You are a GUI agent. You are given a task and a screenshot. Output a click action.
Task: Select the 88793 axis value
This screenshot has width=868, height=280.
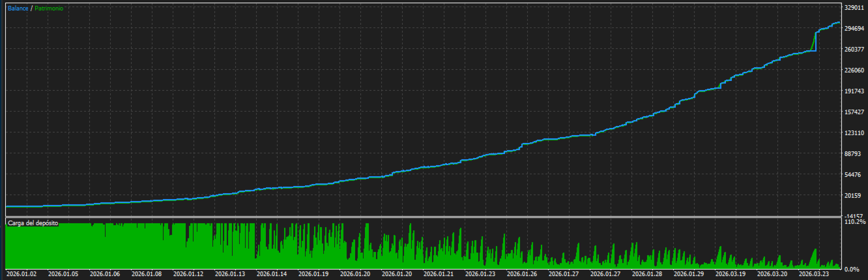tap(851, 154)
